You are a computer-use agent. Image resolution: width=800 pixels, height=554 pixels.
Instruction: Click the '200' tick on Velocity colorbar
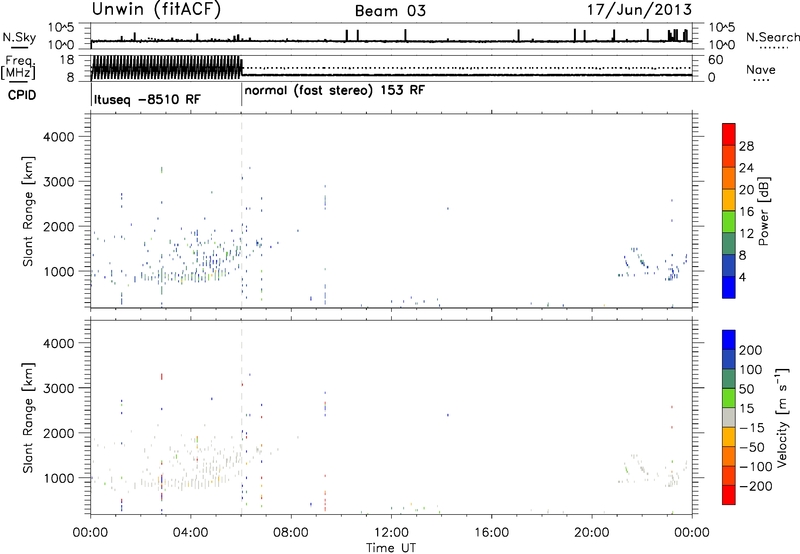pyautogui.click(x=751, y=350)
